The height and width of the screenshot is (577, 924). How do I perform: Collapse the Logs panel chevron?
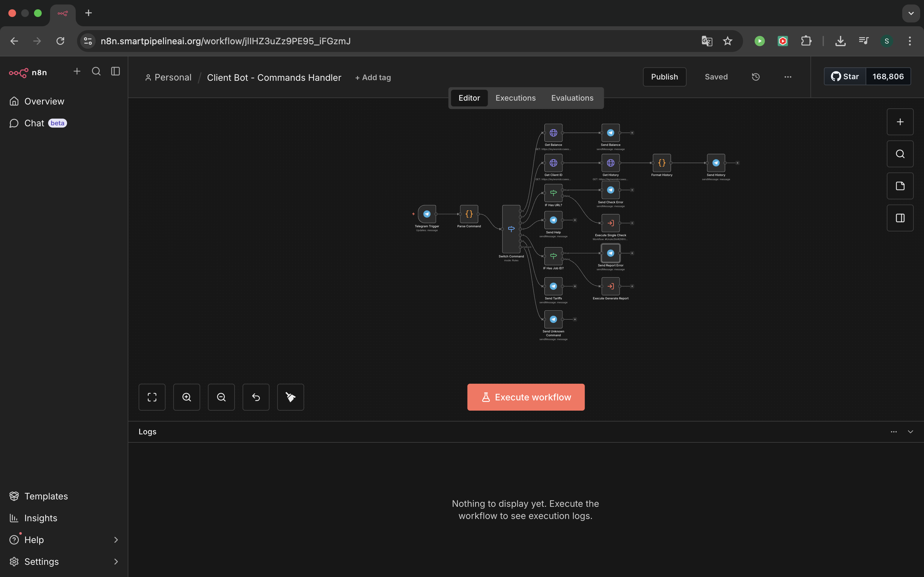pyautogui.click(x=910, y=431)
